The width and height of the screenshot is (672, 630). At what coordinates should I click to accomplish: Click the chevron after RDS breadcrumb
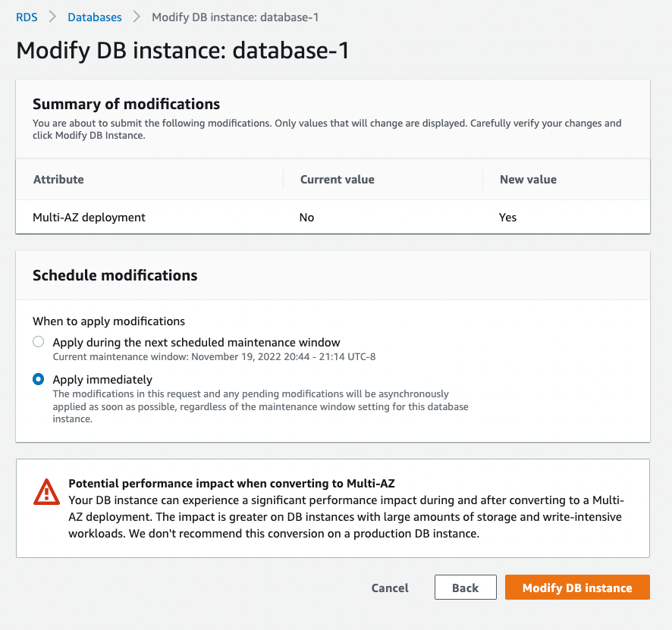[x=52, y=17]
